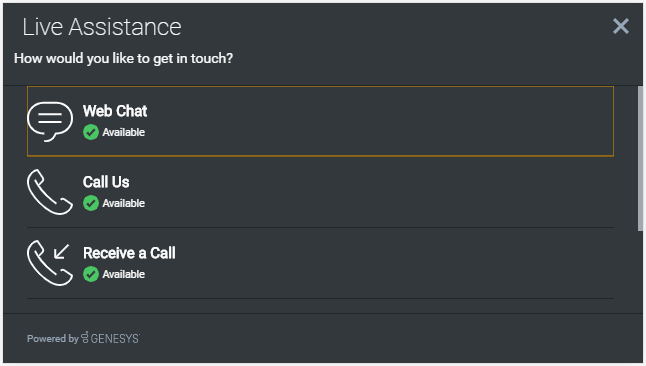Click Available status text under Web Chat
The image size is (646, 366).
point(124,132)
